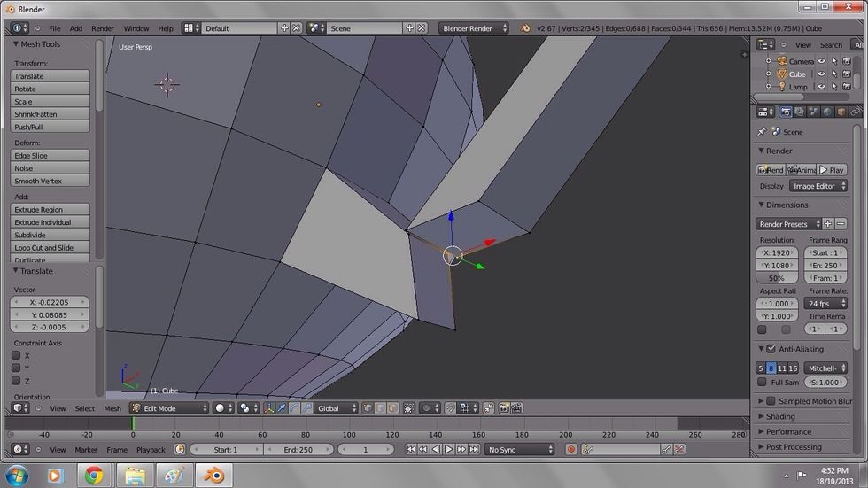This screenshot has height=488, width=868.
Task: Open the Image Editor display dropdown
Action: pos(818,186)
